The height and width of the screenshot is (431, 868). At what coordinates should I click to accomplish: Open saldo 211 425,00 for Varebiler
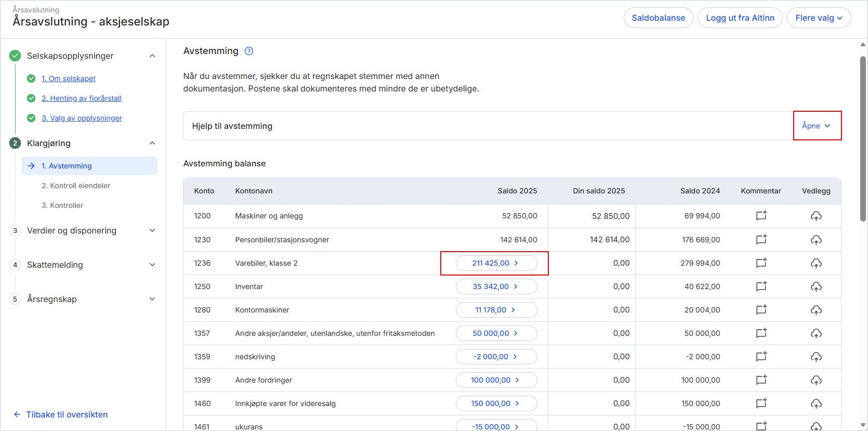point(495,263)
